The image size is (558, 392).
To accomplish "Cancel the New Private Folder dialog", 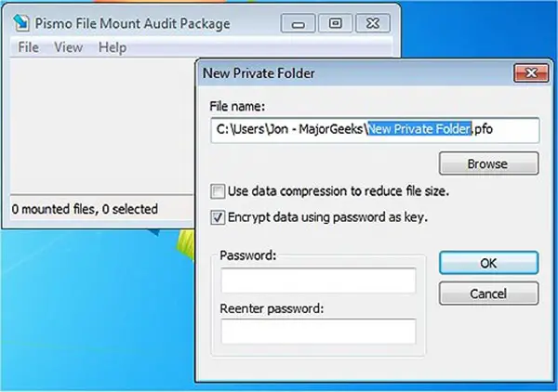I will click(x=488, y=294).
